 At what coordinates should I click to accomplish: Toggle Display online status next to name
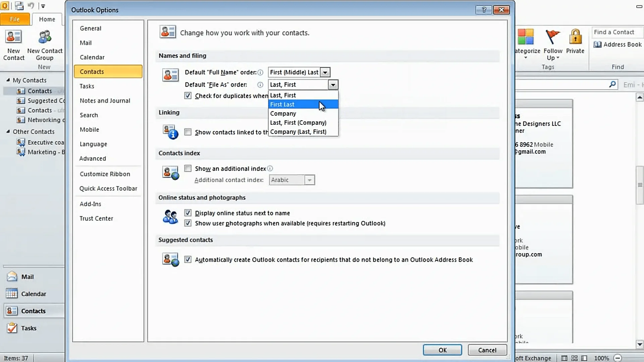point(188,213)
